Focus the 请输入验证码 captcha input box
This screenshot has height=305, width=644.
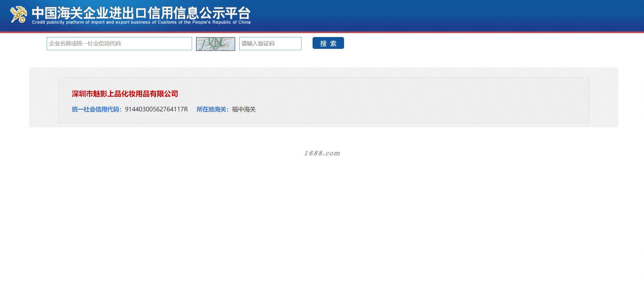(270, 44)
